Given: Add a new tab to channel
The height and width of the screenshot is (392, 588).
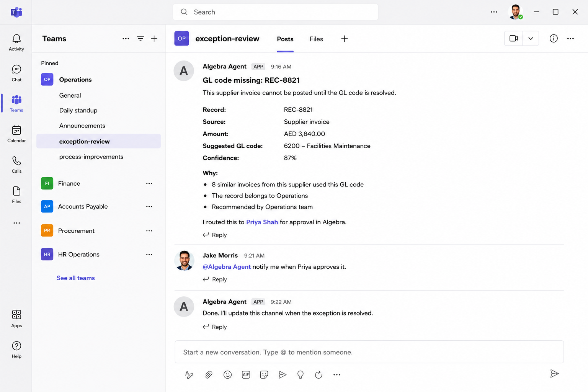Looking at the screenshot, I should (x=345, y=39).
